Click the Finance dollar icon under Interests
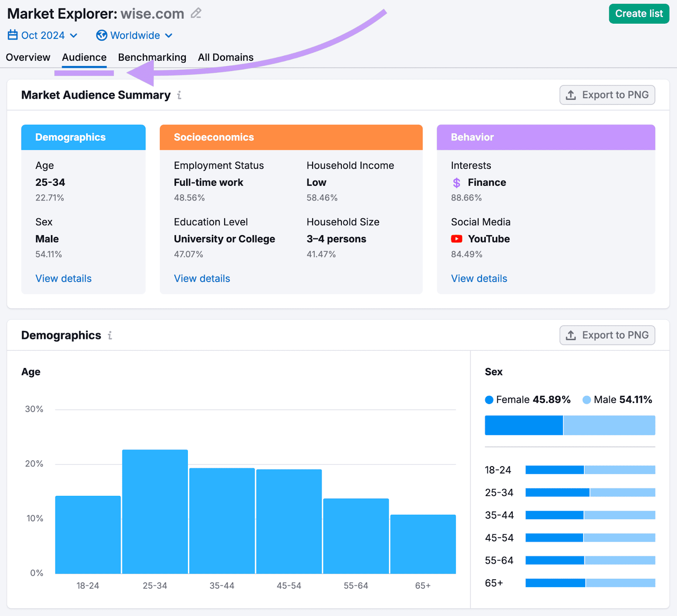Image resolution: width=677 pixels, height=616 pixels. (456, 182)
